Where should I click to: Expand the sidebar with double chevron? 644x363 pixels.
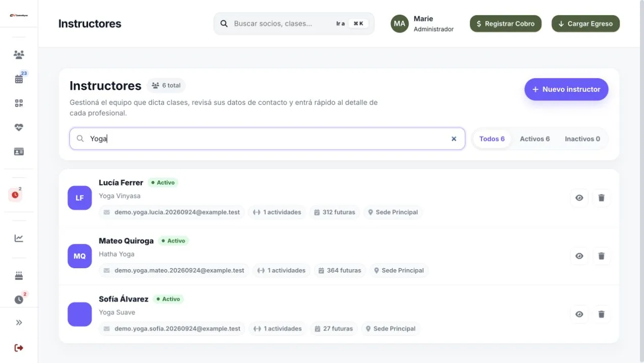19,322
